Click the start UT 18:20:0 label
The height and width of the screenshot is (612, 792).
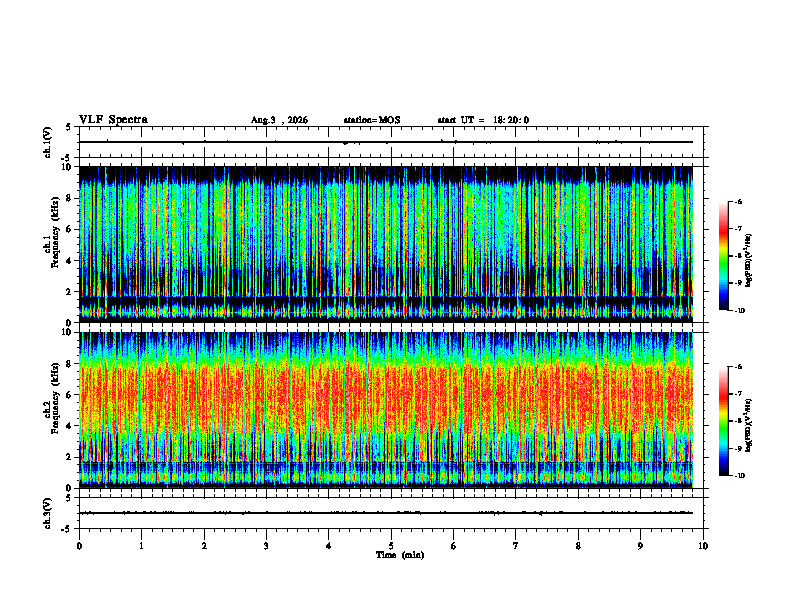(x=483, y=120)
